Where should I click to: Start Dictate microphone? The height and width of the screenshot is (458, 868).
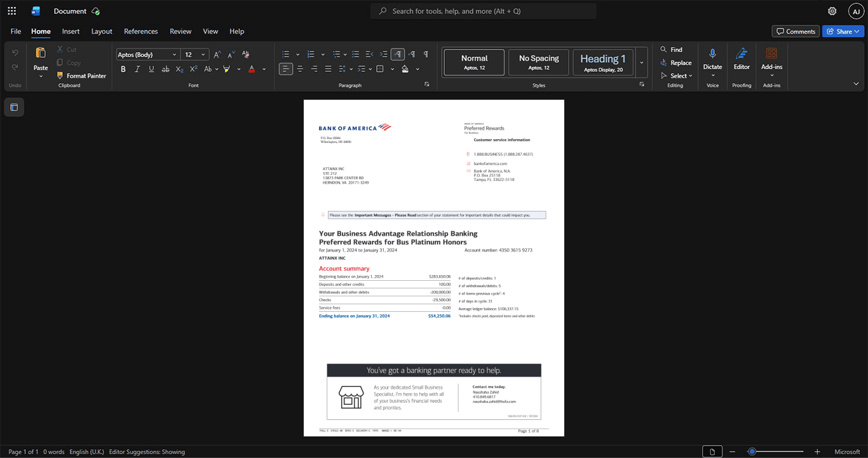tap(712, 53)
